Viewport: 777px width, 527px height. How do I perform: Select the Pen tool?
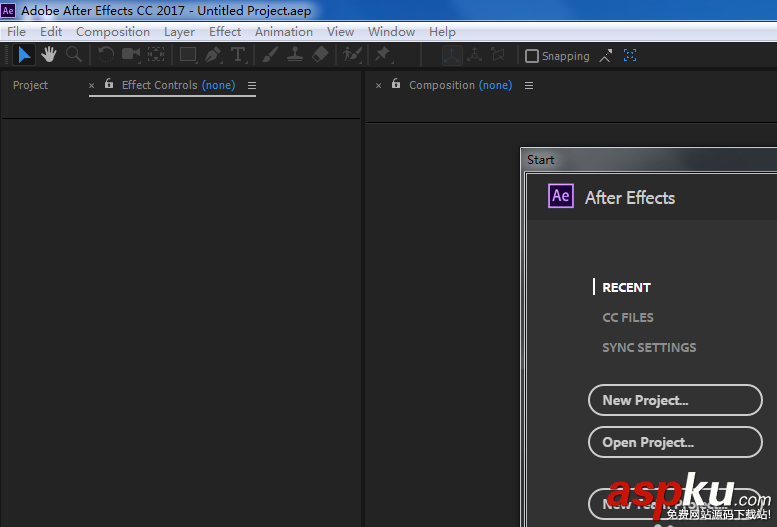click(213, 55)
